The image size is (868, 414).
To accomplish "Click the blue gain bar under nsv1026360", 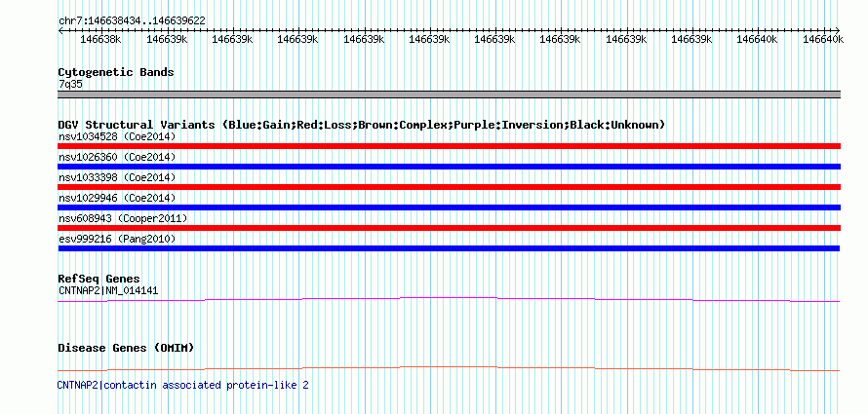I will coord(449,167).
